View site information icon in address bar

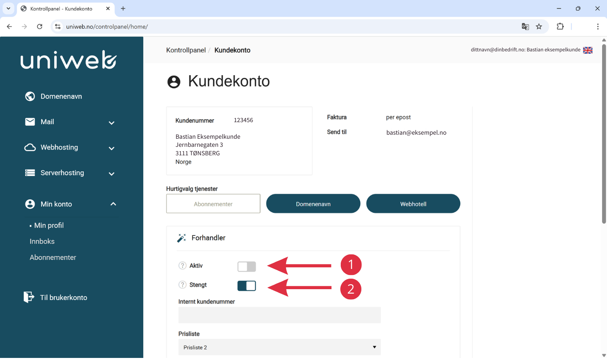(58, 27)
